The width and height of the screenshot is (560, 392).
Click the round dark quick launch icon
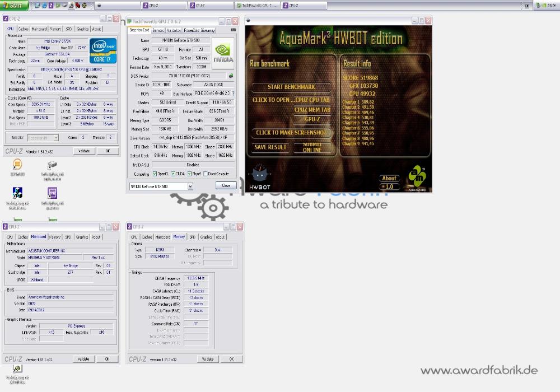click(x=85, y=6)
